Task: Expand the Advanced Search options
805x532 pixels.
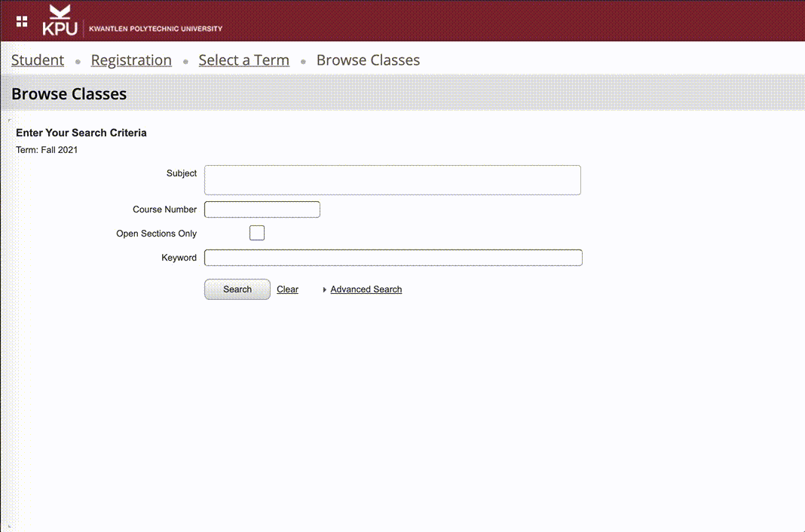Action: click(x=366, y=289)
